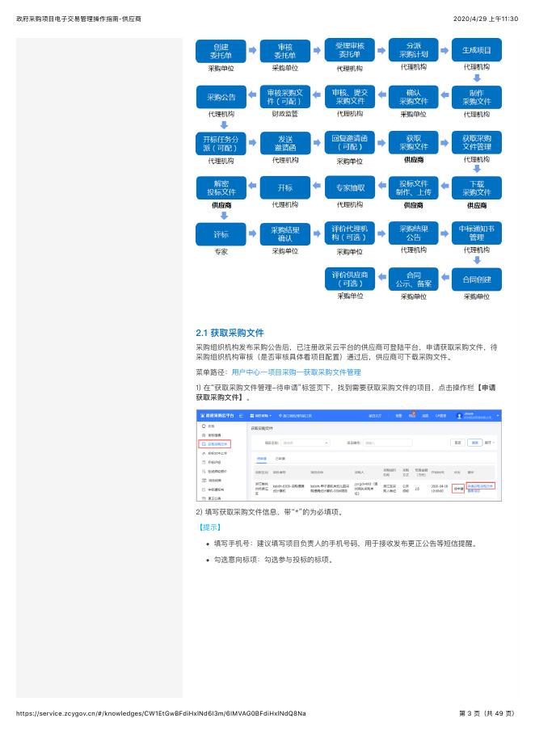Click the 项目编号 input field in embedded screenshot
Screen dimensions: 535x756
(x=387, y=442)
